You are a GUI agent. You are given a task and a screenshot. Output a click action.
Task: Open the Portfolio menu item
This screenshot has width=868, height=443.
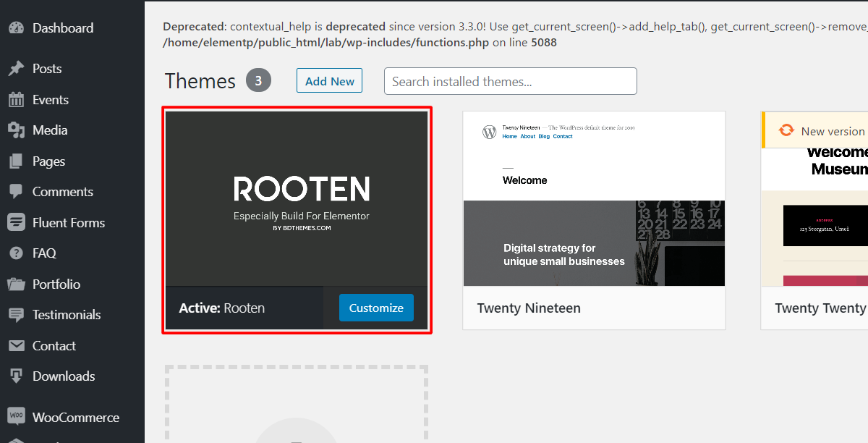(x=56, y=284)
